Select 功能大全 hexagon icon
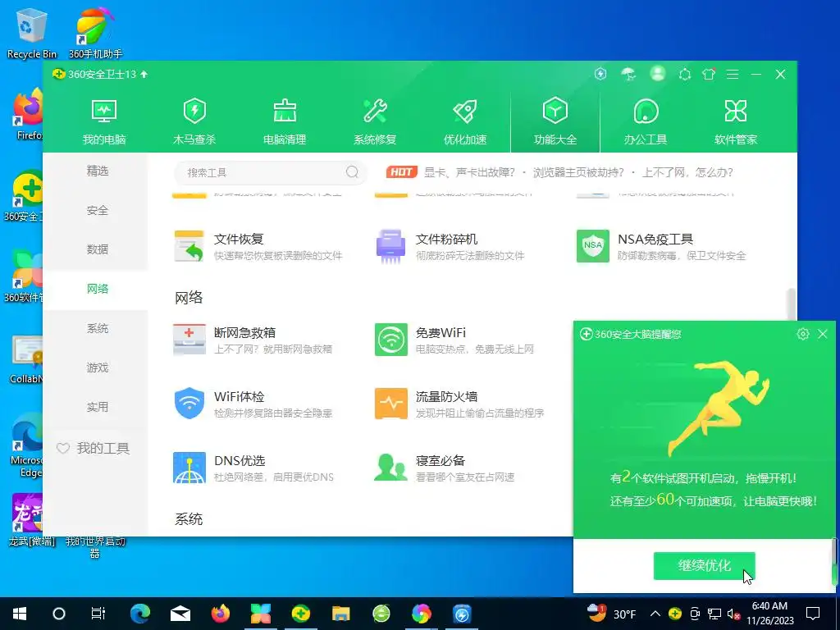The image size is (840, 630). [x=555, y=112]
